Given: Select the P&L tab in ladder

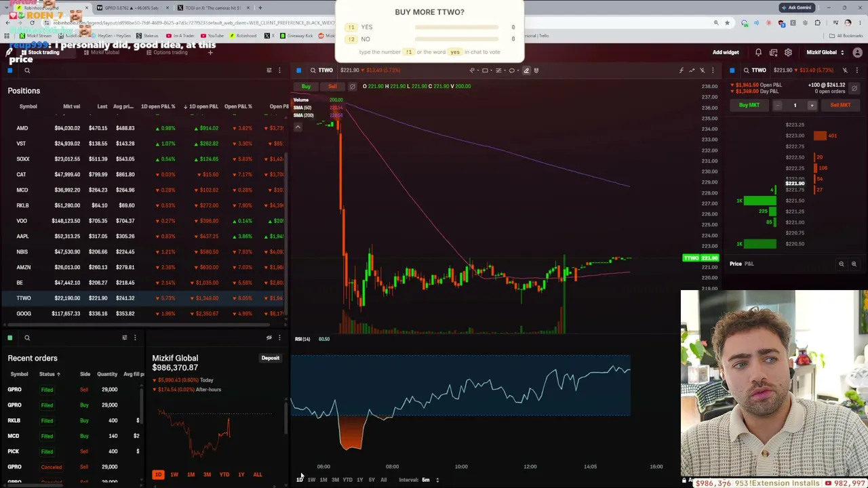Looking at the screenshot, I should 749,264.
